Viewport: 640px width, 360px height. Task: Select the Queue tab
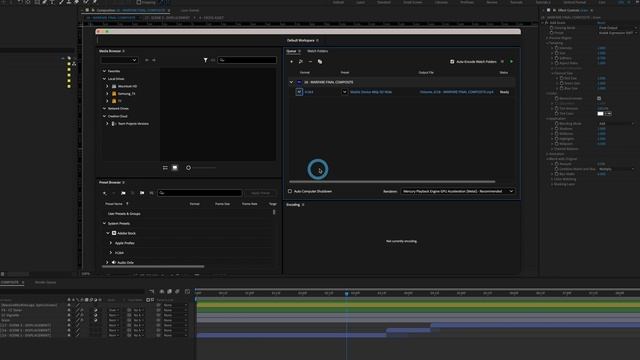pos(291,51)
